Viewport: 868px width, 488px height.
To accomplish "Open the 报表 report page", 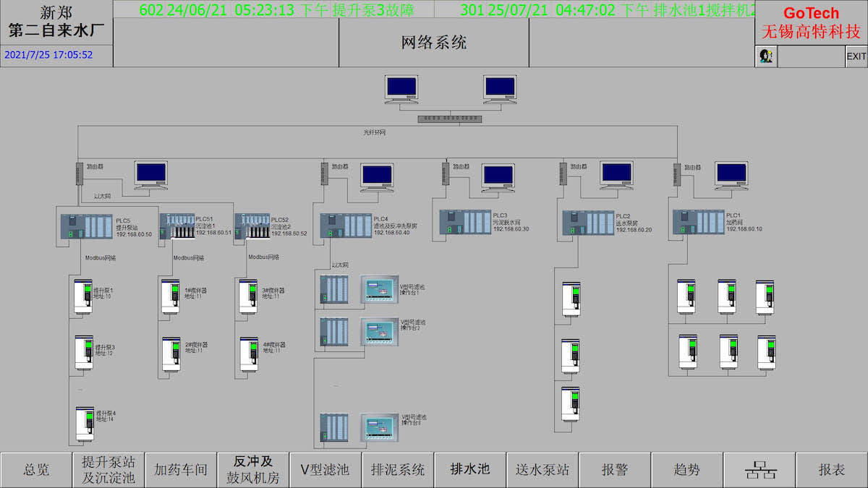I will 832,470.
